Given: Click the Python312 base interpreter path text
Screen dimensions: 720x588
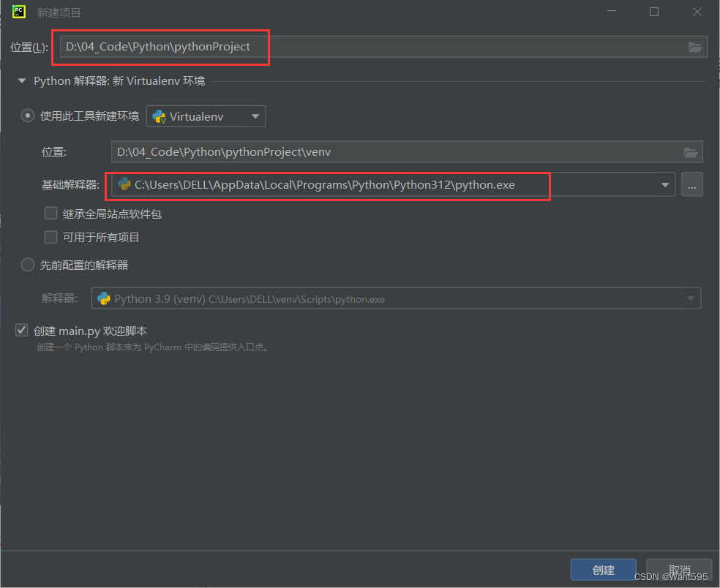Looking at the screenshot, I should click(x=325, y=185).
